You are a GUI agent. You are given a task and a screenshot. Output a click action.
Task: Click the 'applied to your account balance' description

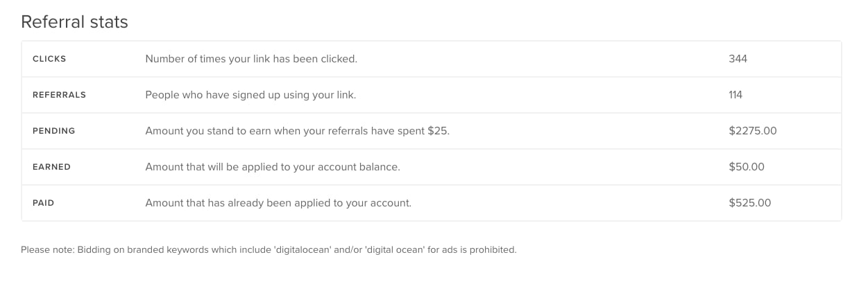click(273, 167)
